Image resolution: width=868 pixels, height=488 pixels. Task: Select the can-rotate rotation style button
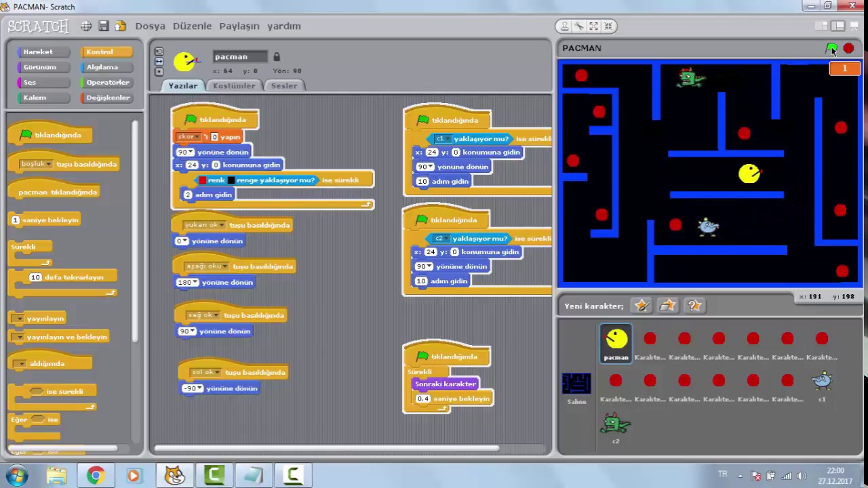pos(159,52)
